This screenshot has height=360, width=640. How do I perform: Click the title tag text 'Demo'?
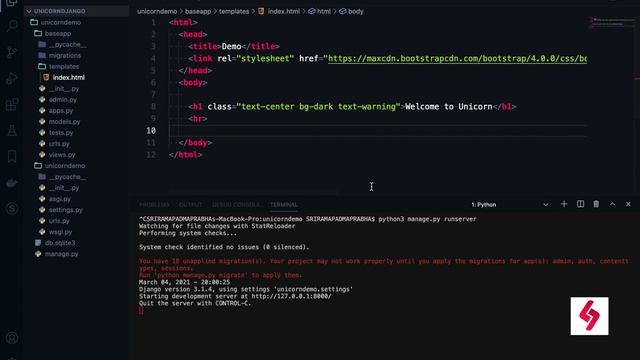click(231, 47)
